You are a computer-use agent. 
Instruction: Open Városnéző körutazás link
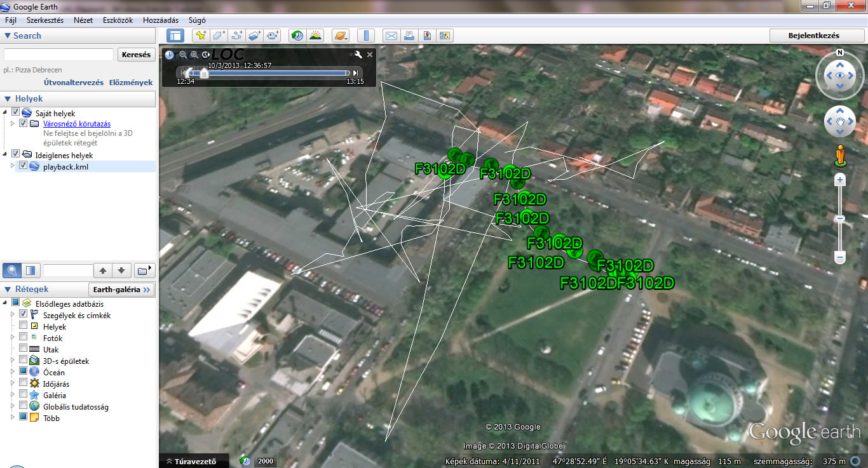pos(77,124)
